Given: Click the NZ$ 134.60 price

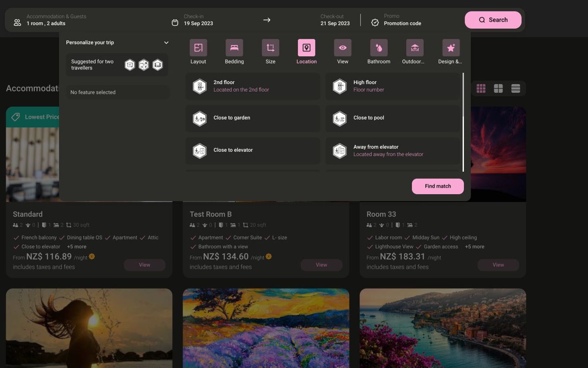Looking at the screenshot, I should [x=226, y=257].
